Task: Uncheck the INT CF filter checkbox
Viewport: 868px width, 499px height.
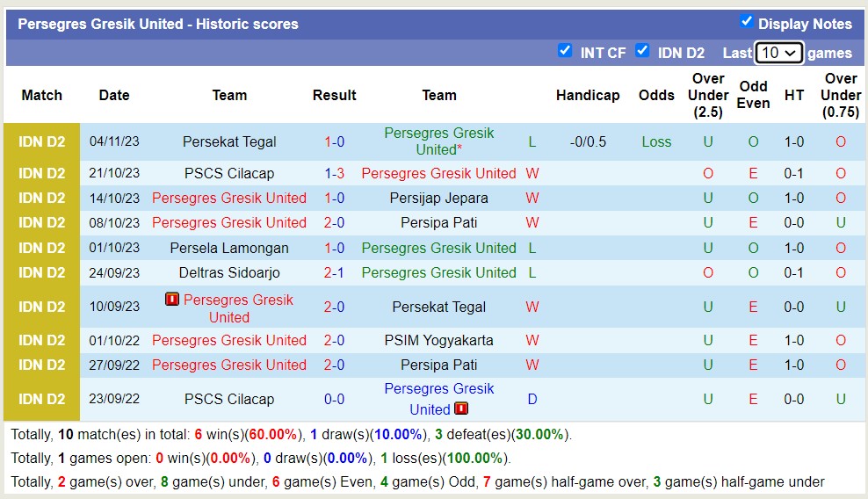Action: [x=565, y=50]
